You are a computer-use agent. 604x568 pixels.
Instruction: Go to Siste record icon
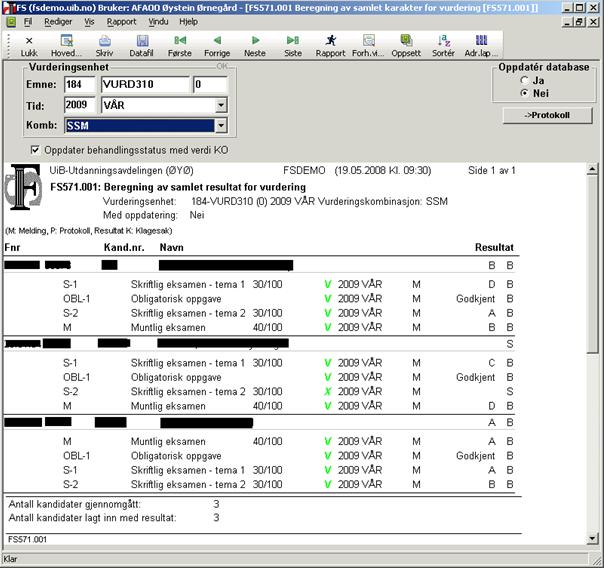(293, 40)
